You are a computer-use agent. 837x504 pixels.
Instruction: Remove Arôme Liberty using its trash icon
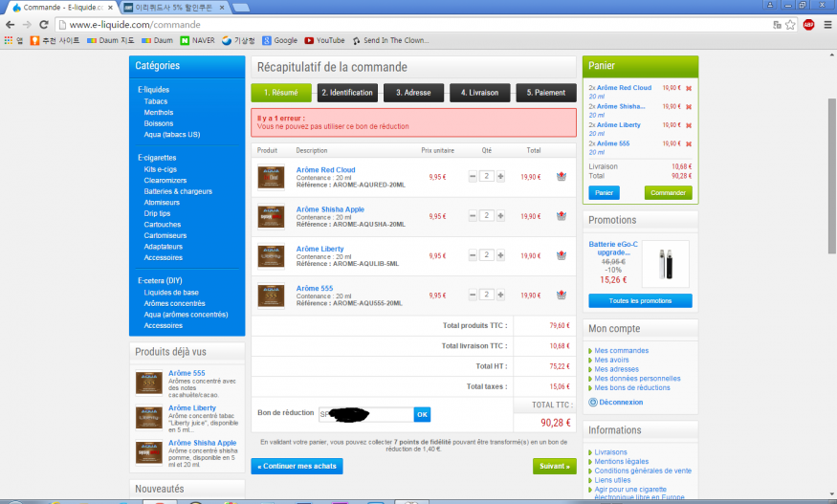point(561,255)
